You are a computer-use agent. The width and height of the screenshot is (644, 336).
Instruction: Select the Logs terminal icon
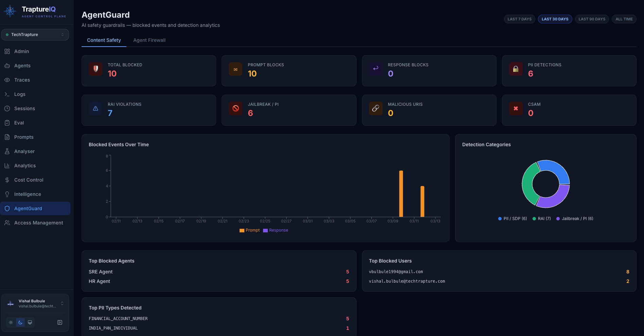click(7, 94)
